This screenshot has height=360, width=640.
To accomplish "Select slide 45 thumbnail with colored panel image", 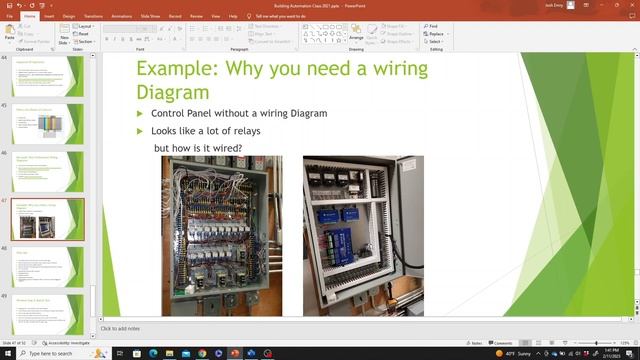I will (x=48, y=124).
